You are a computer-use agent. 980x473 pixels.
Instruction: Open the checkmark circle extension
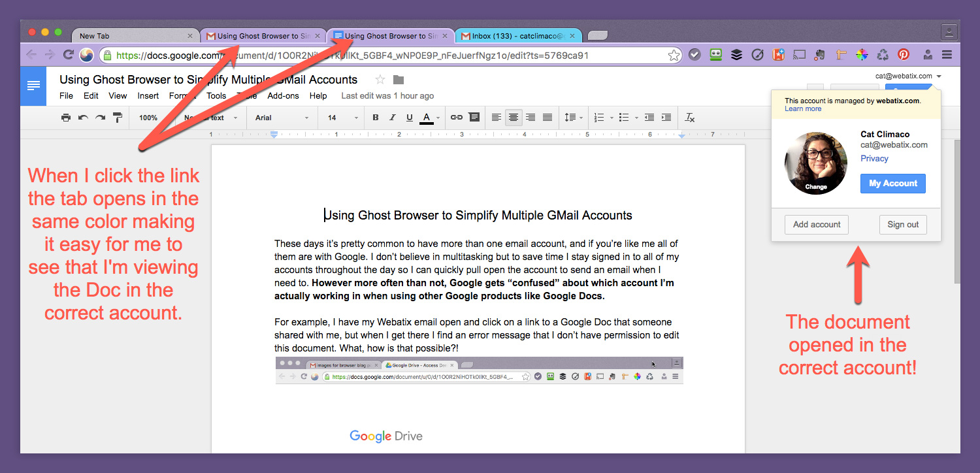point(695,56)
